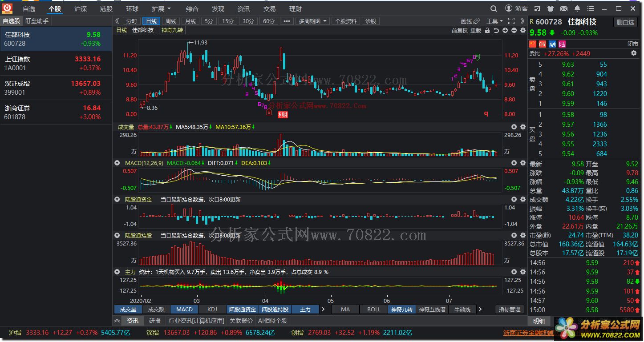
Task: Show more sub-indicators arrow after 主力
Action: pos(323,310)
